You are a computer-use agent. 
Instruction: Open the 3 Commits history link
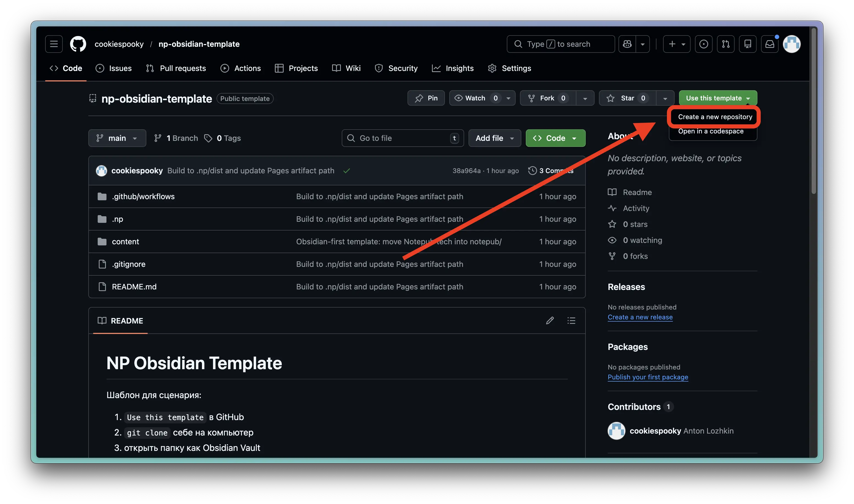tap(551, 171)
